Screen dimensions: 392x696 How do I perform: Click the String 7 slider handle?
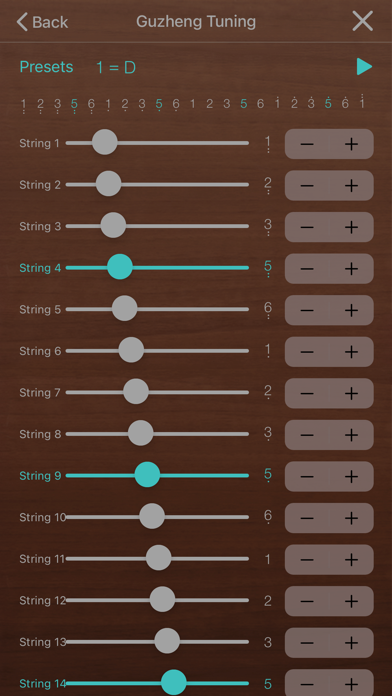(135, 392)
